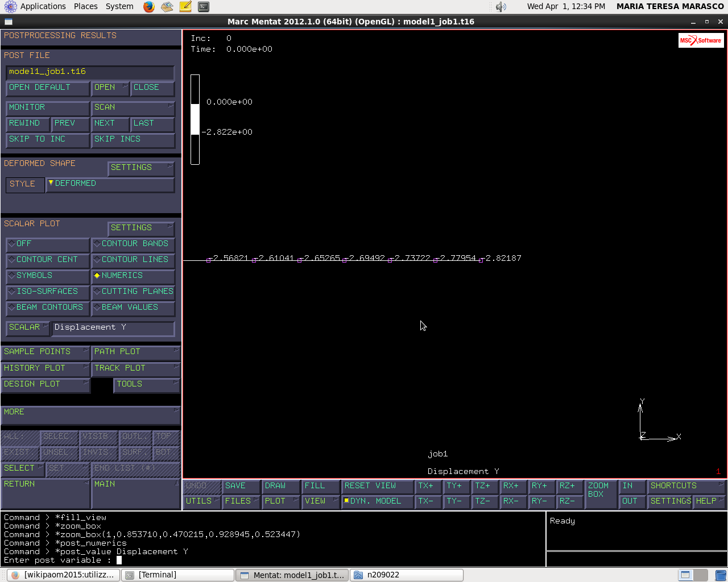
Task: Select CONTOUR CENT scalar plot
Action: 48,260
